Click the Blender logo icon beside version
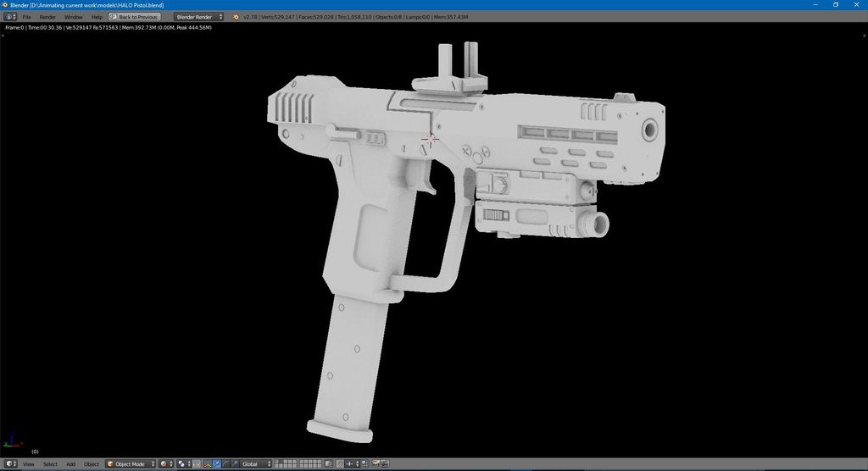The image size is (868, 471). tap(236, 17)
